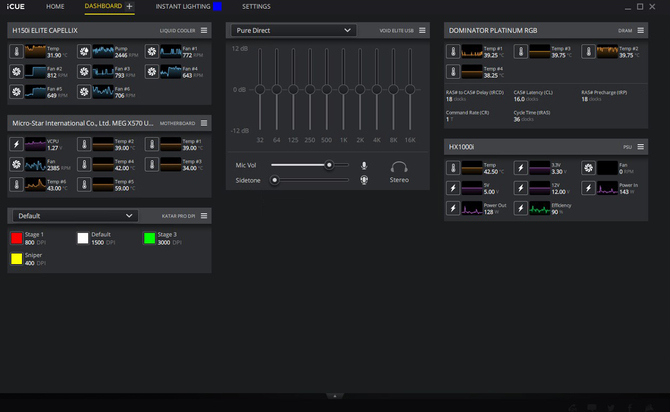The image size is (670, 412).
Task: Open the DOMINATOR PLATINUM RGB panel menu
Action: pyautogui.click(x=641, y=30)
